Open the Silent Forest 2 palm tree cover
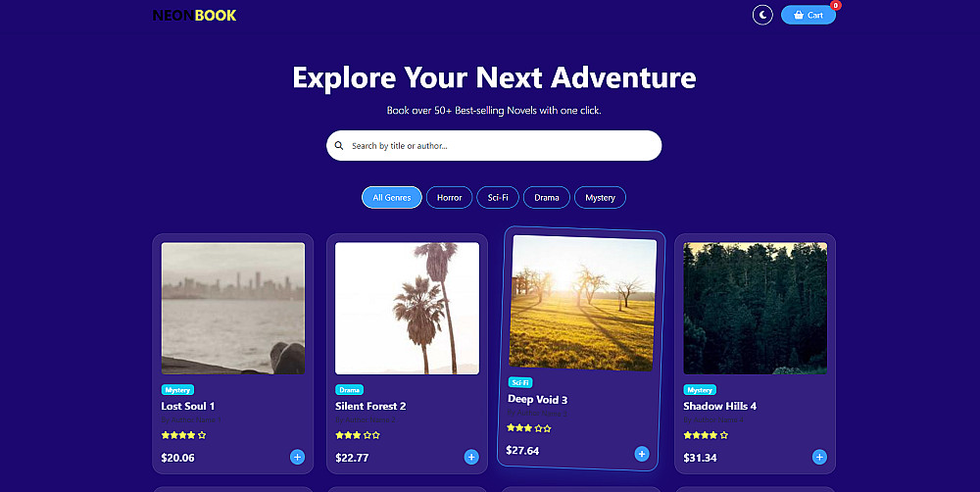The image size is (980, 492). tap(407, 309)
